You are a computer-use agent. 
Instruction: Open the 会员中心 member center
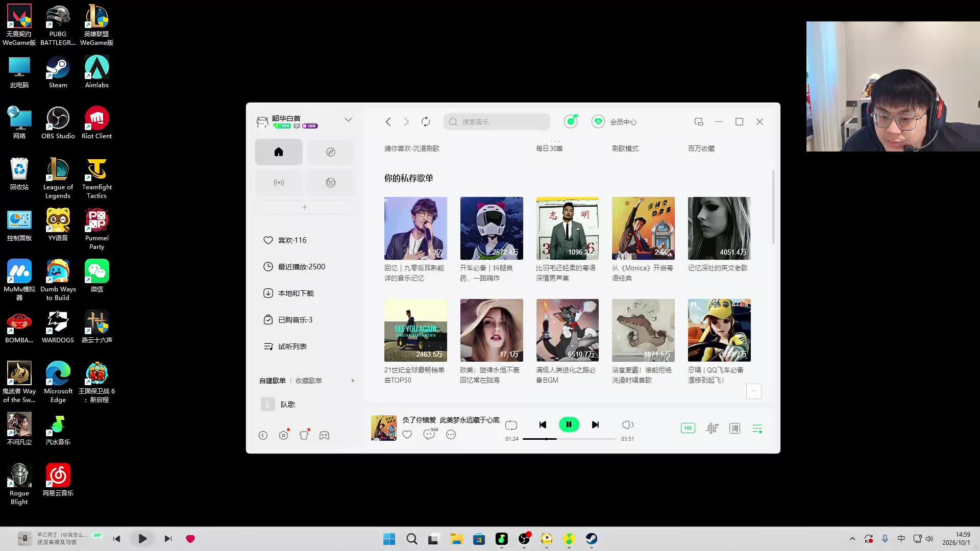pos(614,122)
